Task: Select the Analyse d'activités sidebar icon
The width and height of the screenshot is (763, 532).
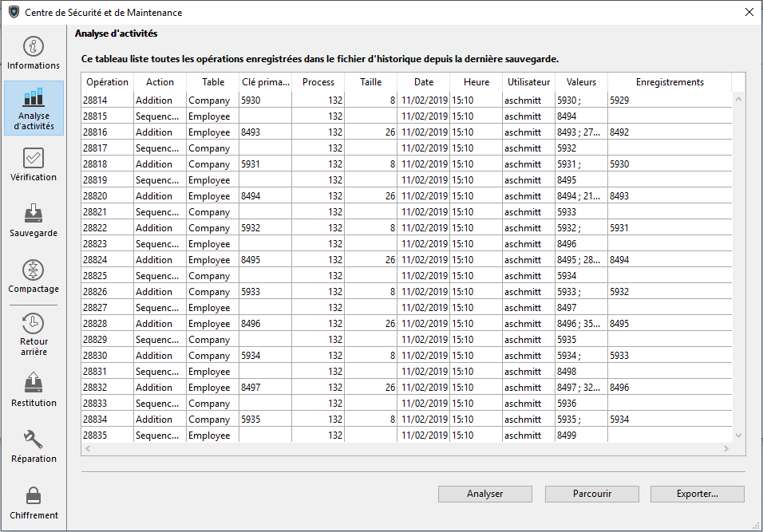Action: 34,98
